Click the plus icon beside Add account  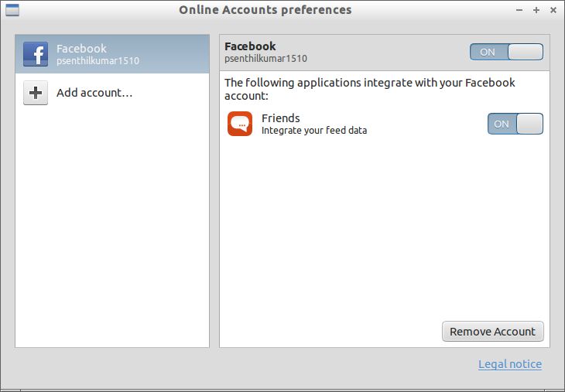(x=36, y=93)
